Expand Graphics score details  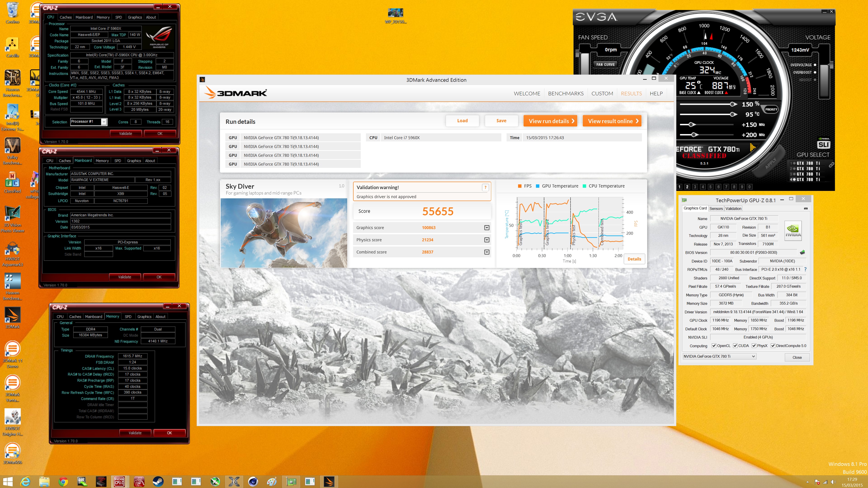coord(487,228)
